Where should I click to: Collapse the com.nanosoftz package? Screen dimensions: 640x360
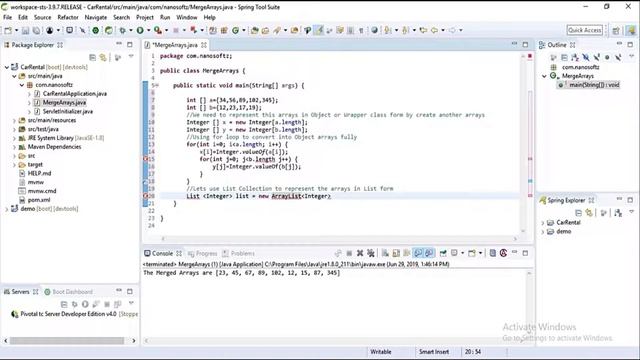[x=22, y=85]
